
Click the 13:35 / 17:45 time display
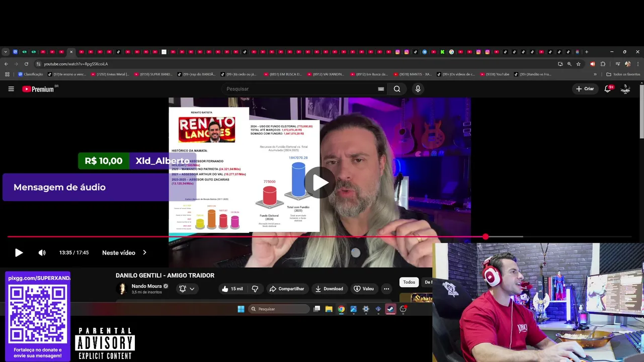pyautogui.click(x=74, y=253)
